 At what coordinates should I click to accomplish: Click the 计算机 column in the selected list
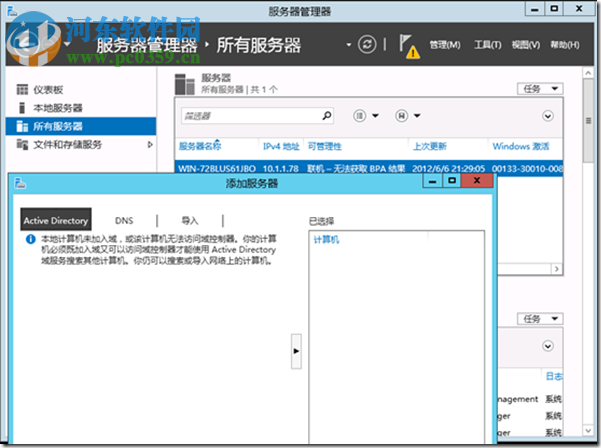click(x=326, y=240)
